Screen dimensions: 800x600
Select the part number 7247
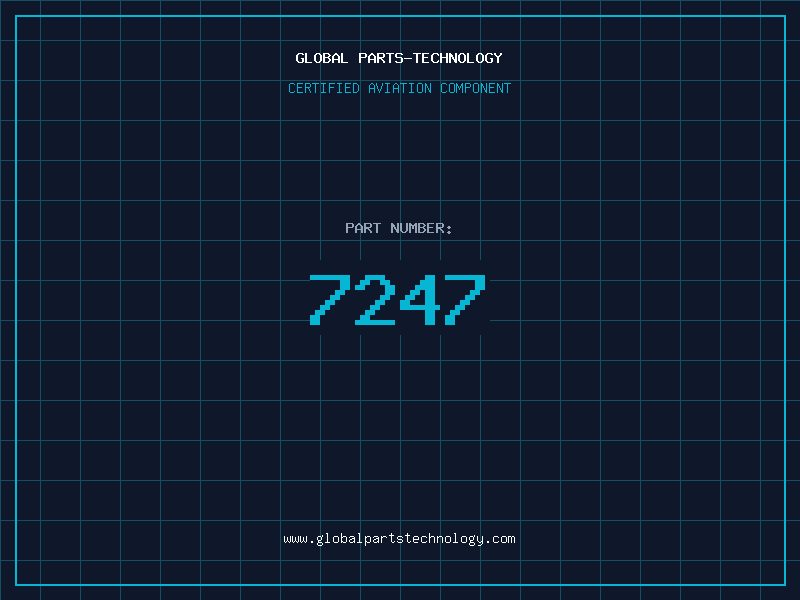click(x=397, y=299)
